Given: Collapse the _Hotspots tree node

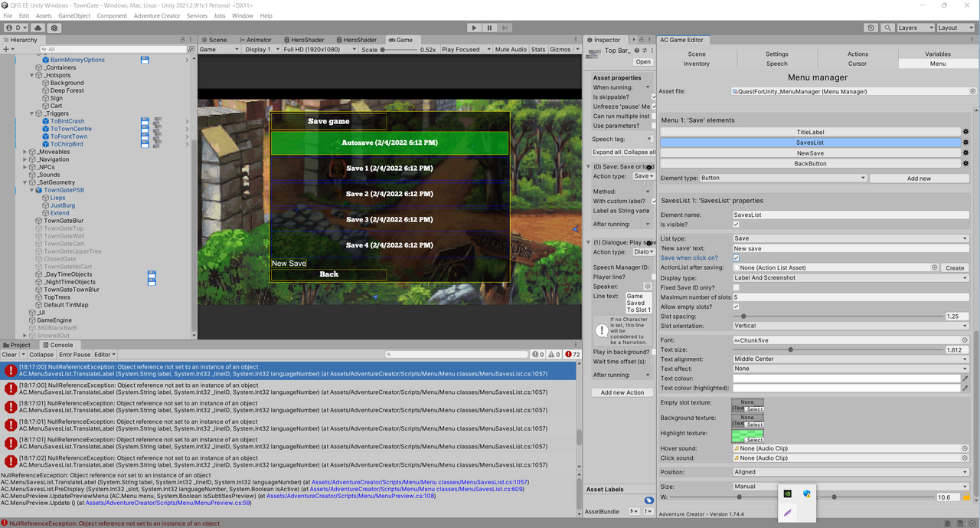Looking at the screenshot, I should point(32,75).
